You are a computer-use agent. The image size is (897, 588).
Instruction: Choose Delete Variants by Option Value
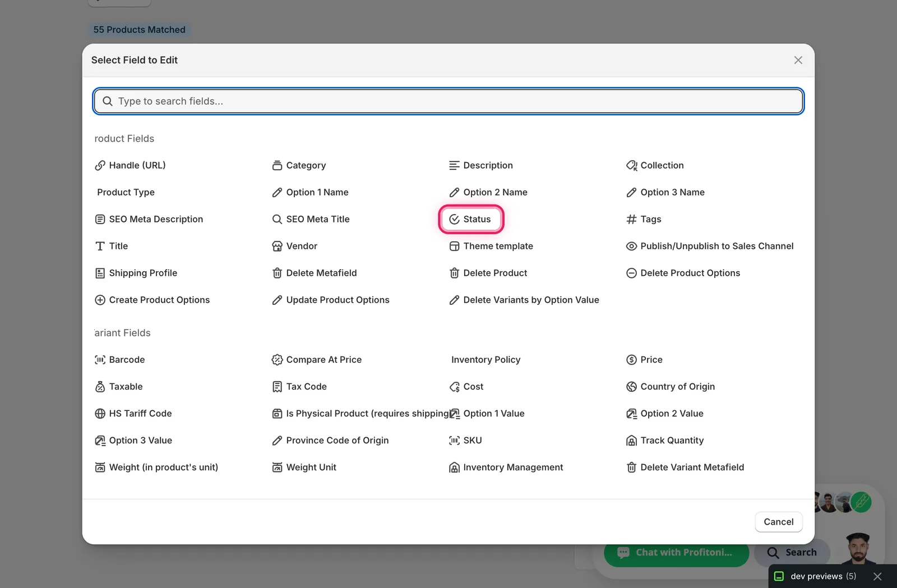click(524, 300)
